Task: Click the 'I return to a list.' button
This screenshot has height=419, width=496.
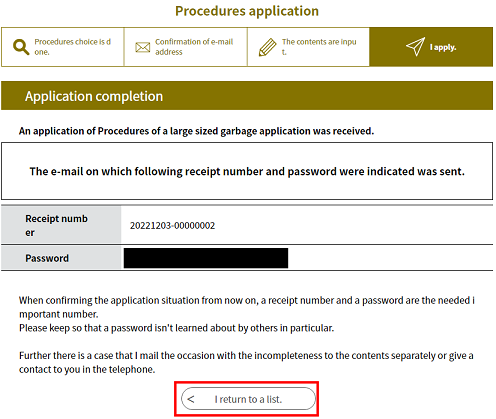Action: pyautogui.click(x=248, y=399)
